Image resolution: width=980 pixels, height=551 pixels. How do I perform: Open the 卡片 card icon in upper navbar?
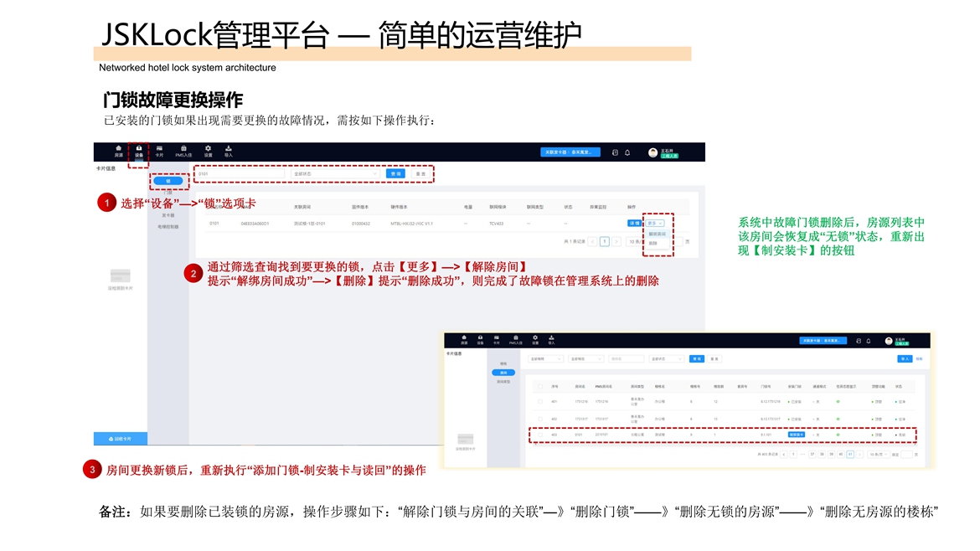(x=159, y=151)
